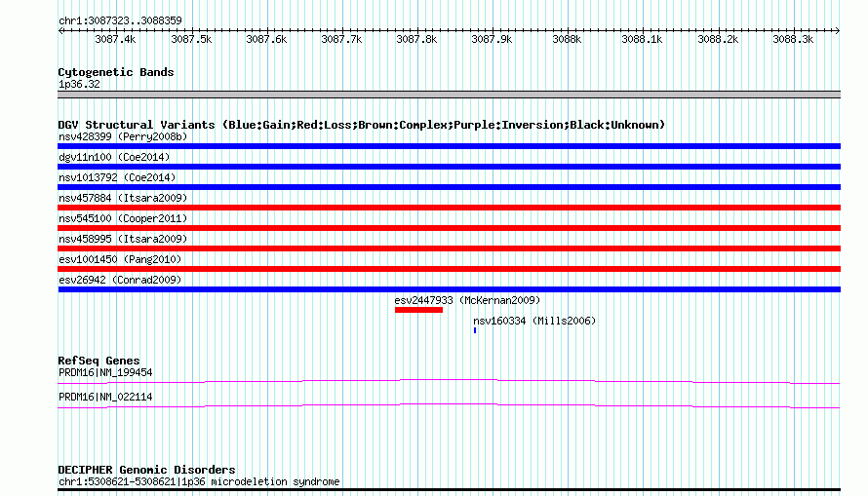This screenshot has height=496, width=868.
Task: Select the 1p36.32 band label
Action: click(79, 84)
